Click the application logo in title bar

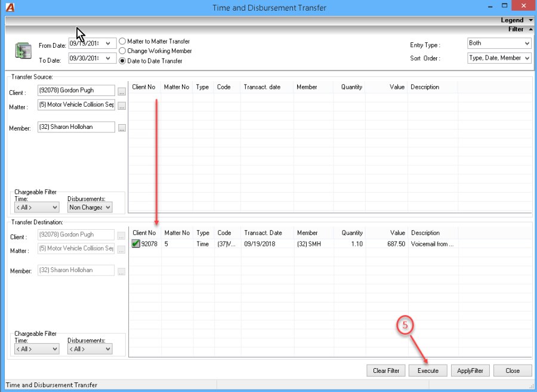coord(10,7)
